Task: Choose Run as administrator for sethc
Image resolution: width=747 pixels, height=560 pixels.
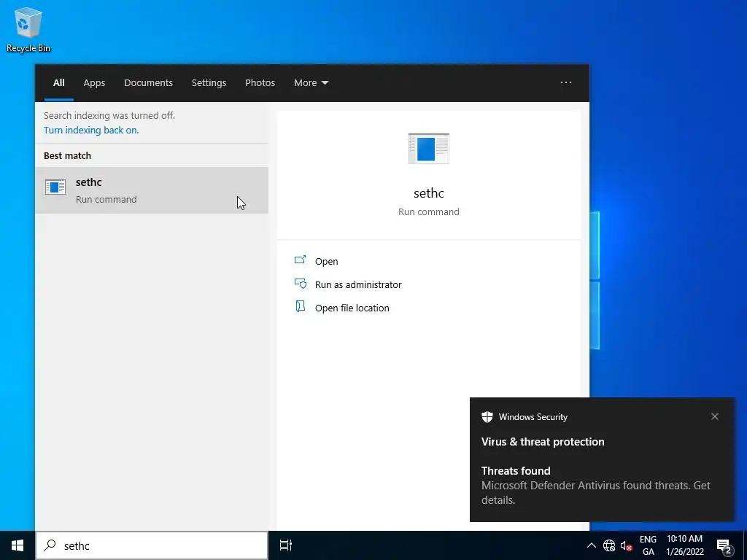Action: pos(358,284)
